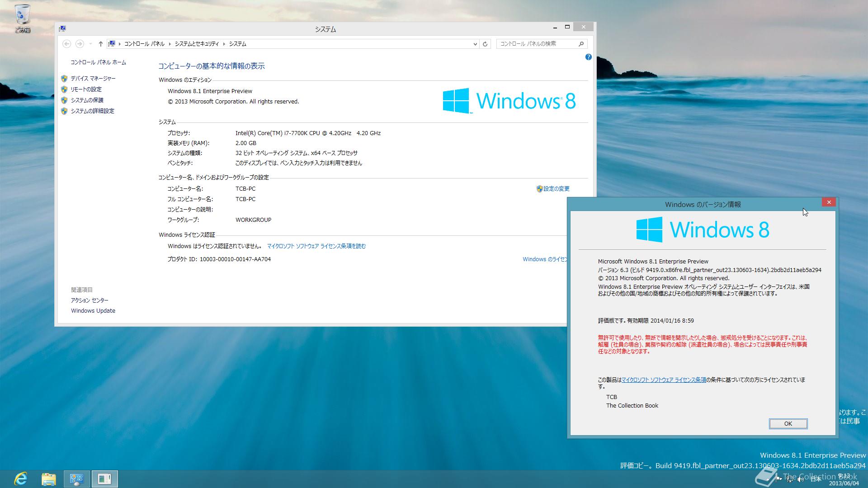Viewport: 868px width, 488px height.
Task: Open File Explorer from taskbar
Action: point(49,479)
